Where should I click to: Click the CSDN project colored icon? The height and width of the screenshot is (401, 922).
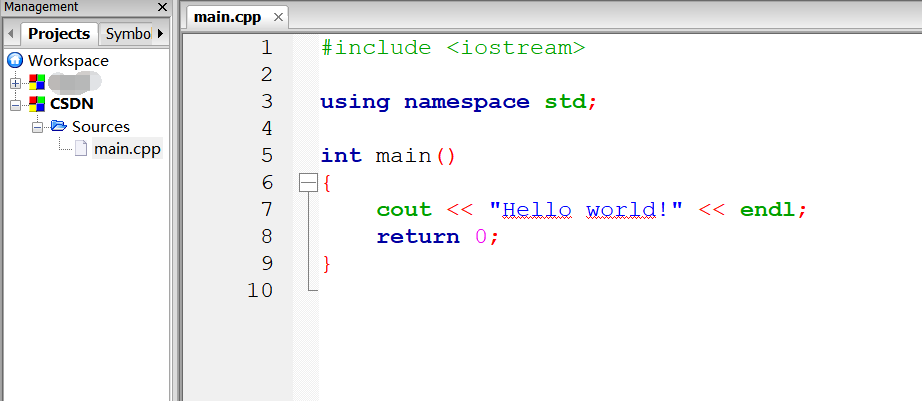pyautogui.click(x=36, y=104)
